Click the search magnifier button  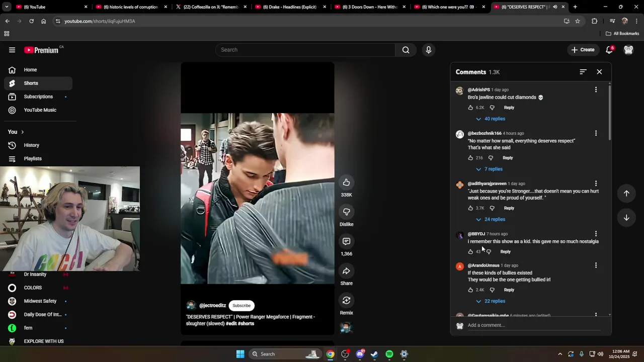click(406, 50)
